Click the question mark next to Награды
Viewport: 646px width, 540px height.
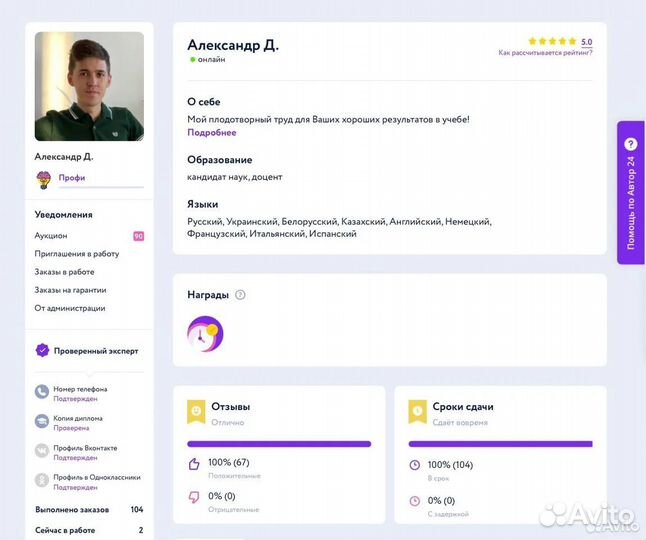click(x=240, y=295)
